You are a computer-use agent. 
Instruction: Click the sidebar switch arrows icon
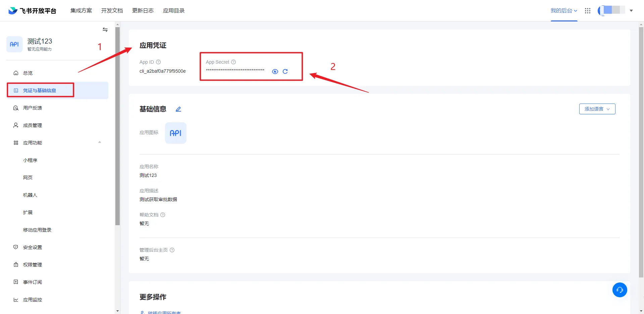105,30
